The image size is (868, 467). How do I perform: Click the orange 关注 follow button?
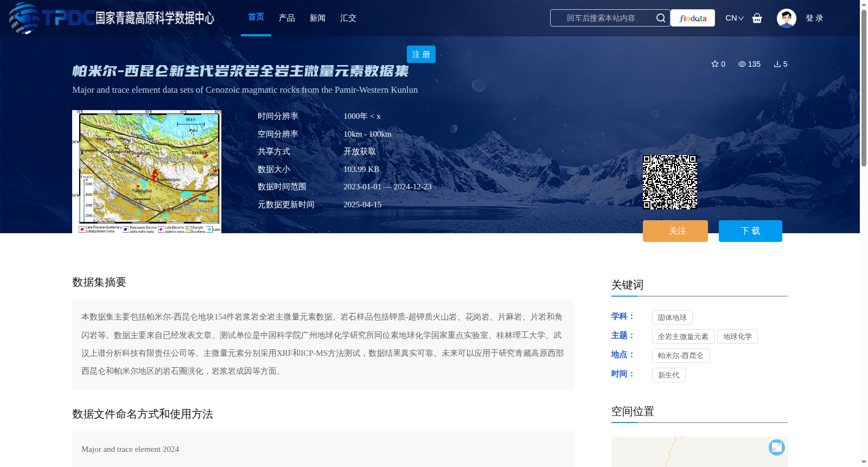[675, 231]
